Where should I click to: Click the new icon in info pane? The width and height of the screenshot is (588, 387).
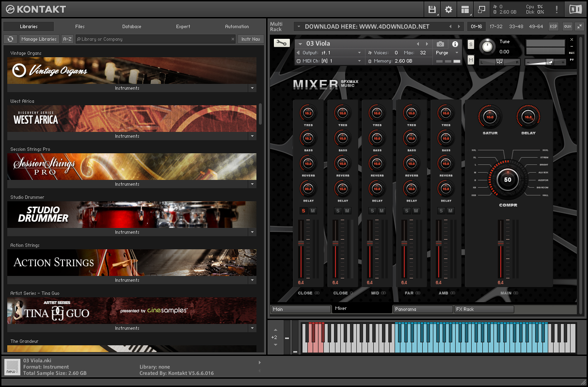(x=12, y=367)
